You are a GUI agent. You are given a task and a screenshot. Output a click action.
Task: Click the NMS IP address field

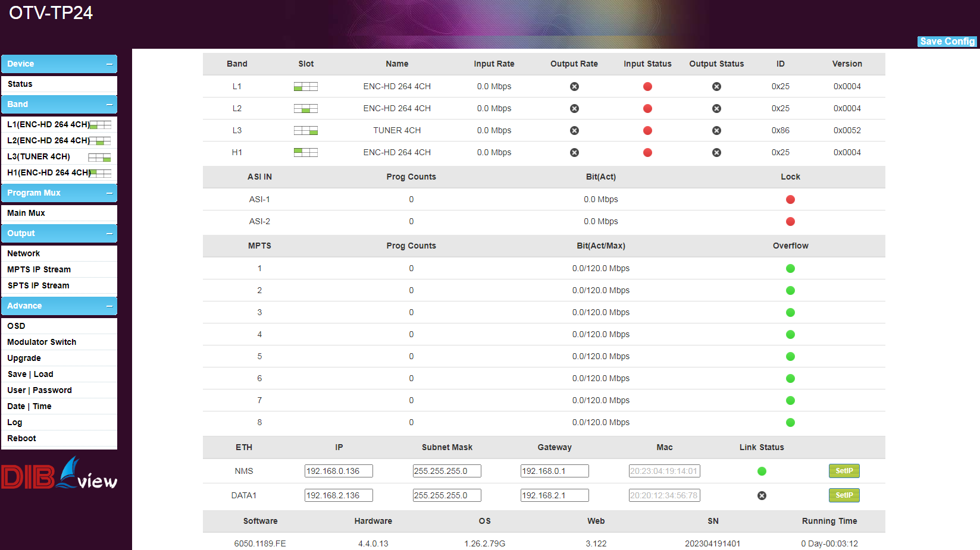pos(339,472)
